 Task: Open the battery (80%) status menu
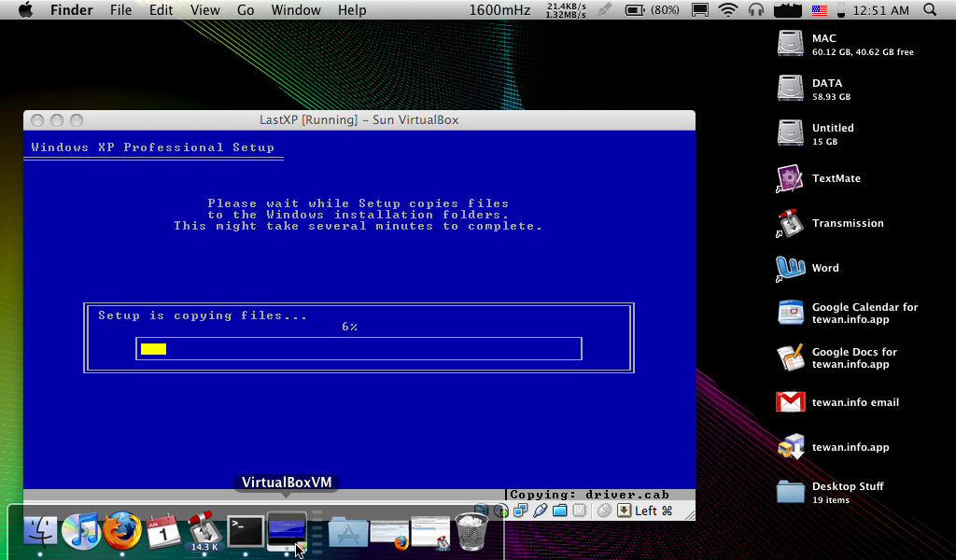pyautogui.click(x=653, y=9)
